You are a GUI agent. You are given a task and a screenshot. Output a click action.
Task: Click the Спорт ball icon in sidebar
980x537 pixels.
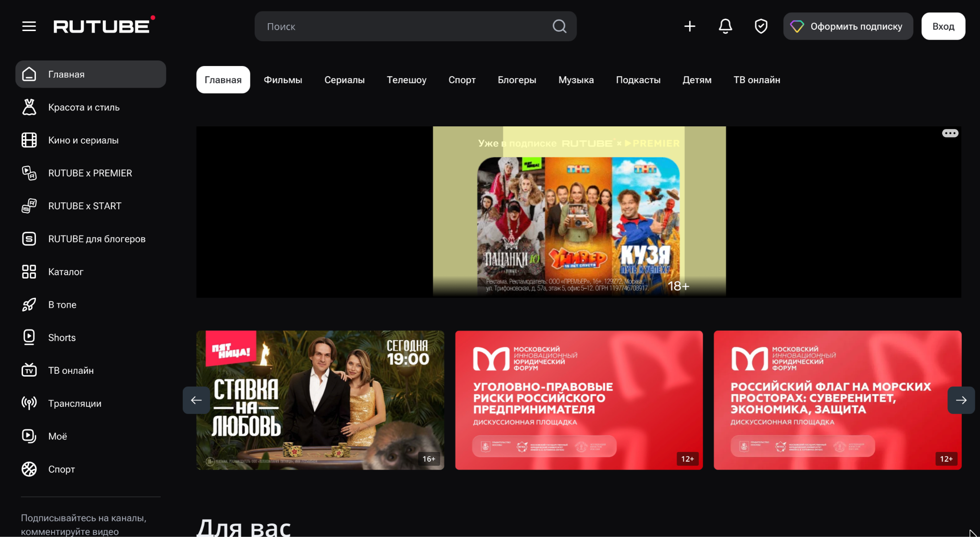pos(29,469)
